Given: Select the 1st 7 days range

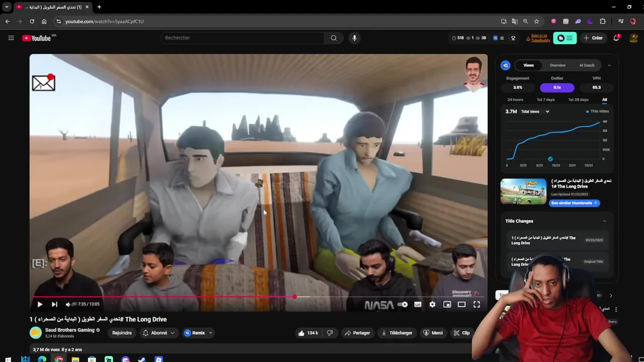Looking at the screenshot, I should tap(545, 100).
